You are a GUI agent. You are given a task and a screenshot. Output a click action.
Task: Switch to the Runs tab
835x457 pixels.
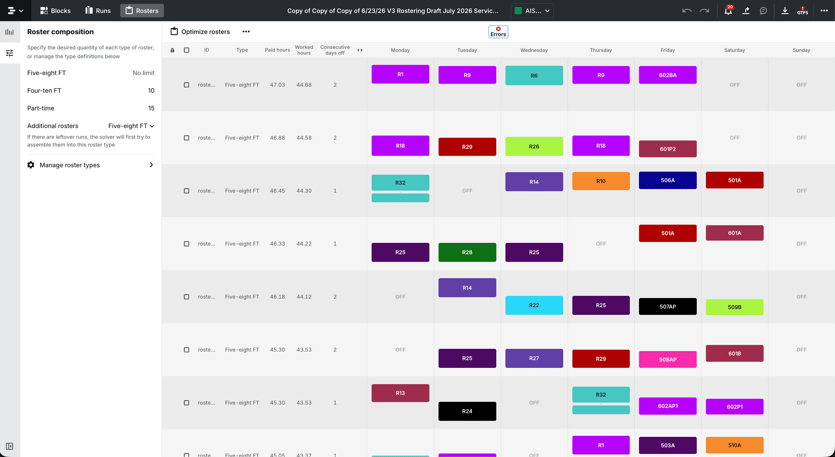pyautogui.click(x=98, y=11)
